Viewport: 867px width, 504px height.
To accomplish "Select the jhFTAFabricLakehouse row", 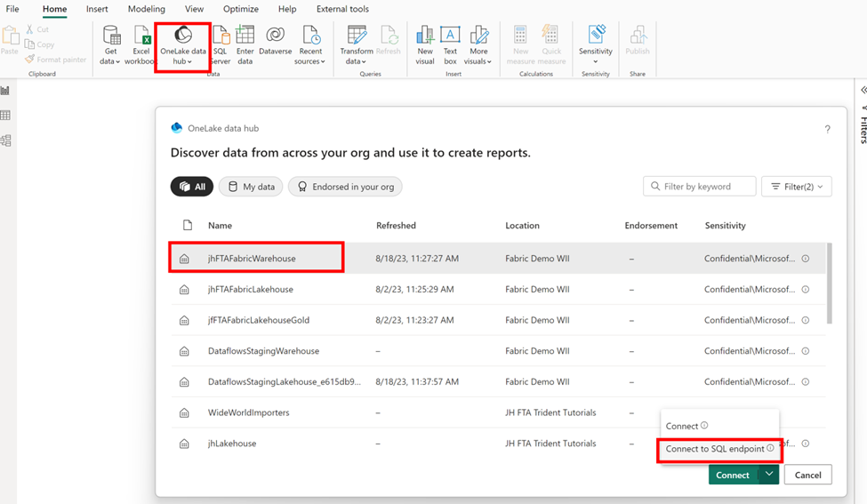I will [x=498, y=289].
